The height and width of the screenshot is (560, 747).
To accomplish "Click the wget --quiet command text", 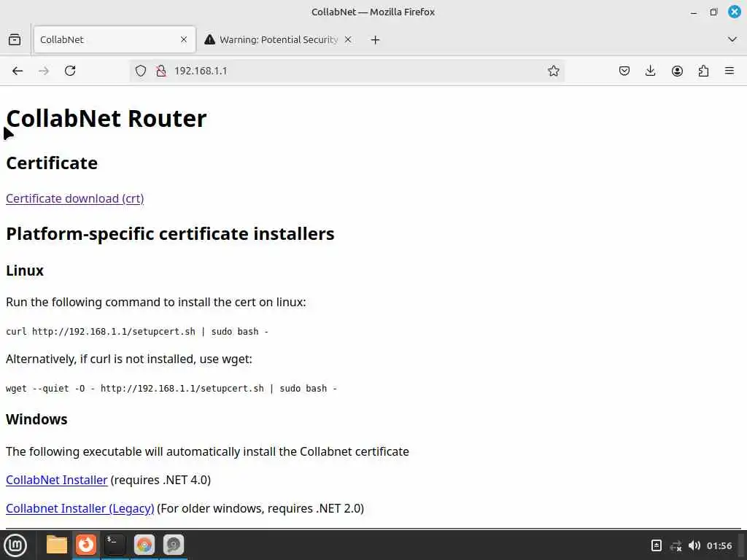I will point(171,389).
